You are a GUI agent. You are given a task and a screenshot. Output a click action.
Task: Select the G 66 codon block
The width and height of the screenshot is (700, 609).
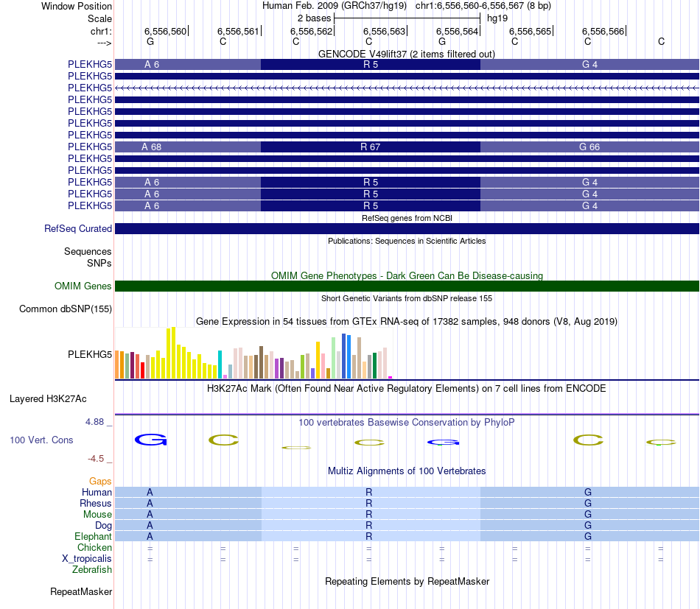[x=589, y=147]
